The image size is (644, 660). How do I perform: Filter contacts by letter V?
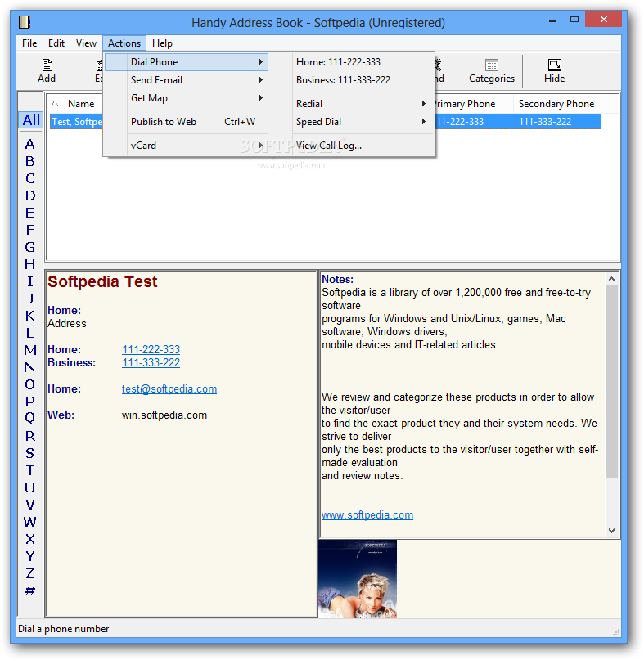(29, 505)
